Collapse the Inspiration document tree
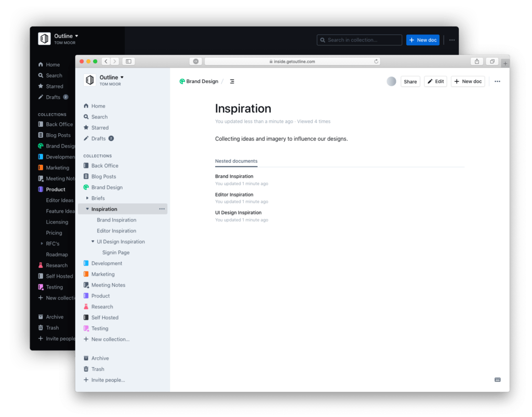Viewport: 532px width, 417px height. [87, 209]
